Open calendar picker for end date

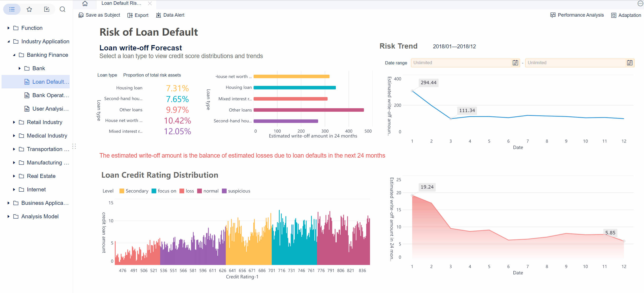tap(629, 63)
